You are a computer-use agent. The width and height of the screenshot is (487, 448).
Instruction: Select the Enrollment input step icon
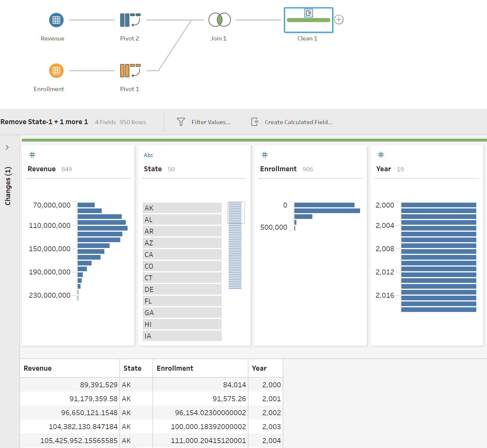tap(56, 71)
